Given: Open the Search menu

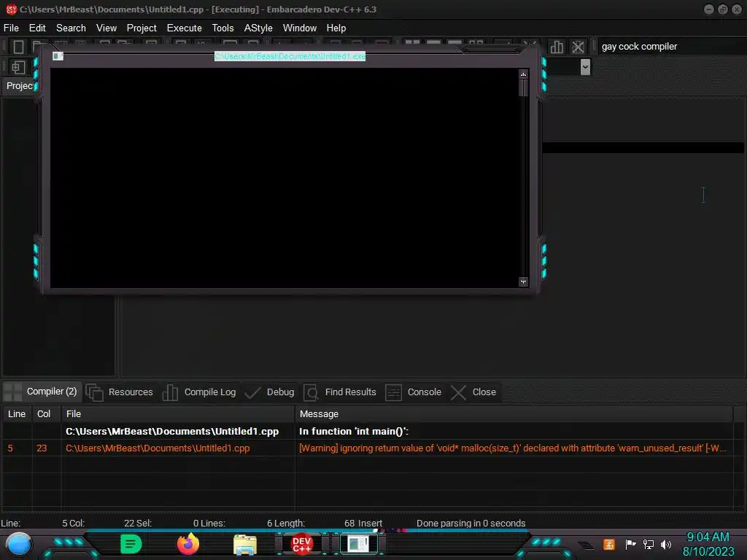Looking at the screenshot, I should click(71, 28).
